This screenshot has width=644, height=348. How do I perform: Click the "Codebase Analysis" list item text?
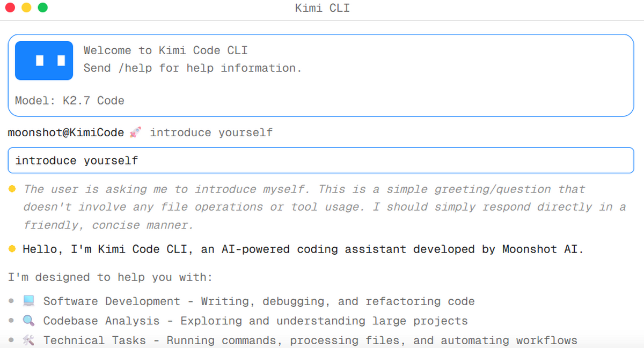tap(255, 321)
